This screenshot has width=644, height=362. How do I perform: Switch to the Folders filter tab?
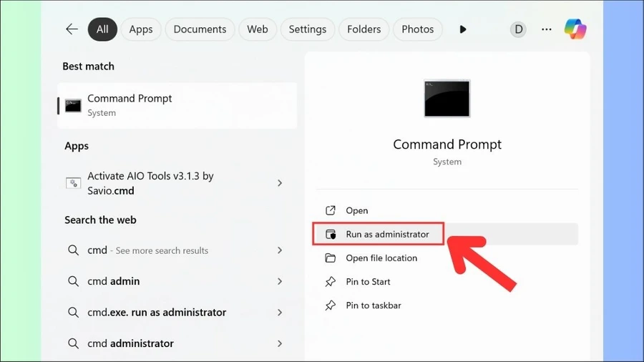pos(364,29)
